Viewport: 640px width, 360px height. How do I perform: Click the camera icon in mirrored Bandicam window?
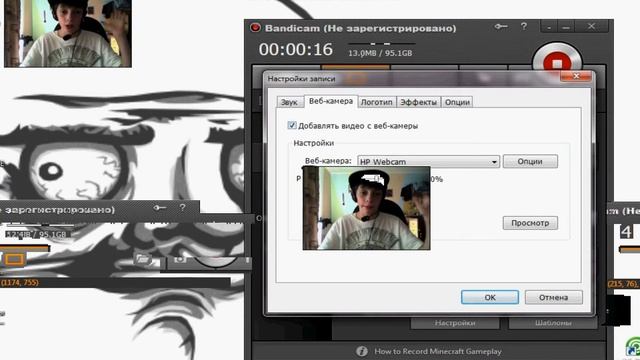[179, 259]
